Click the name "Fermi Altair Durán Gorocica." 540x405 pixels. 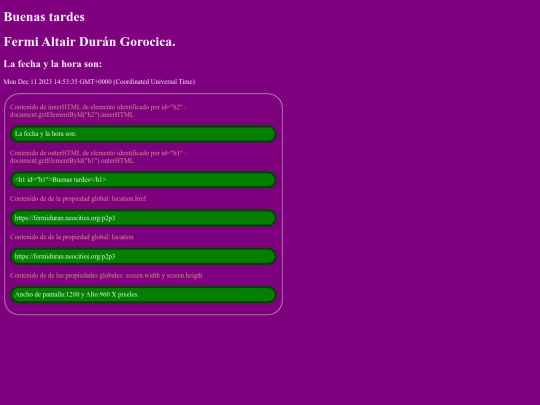coord(90,42)
